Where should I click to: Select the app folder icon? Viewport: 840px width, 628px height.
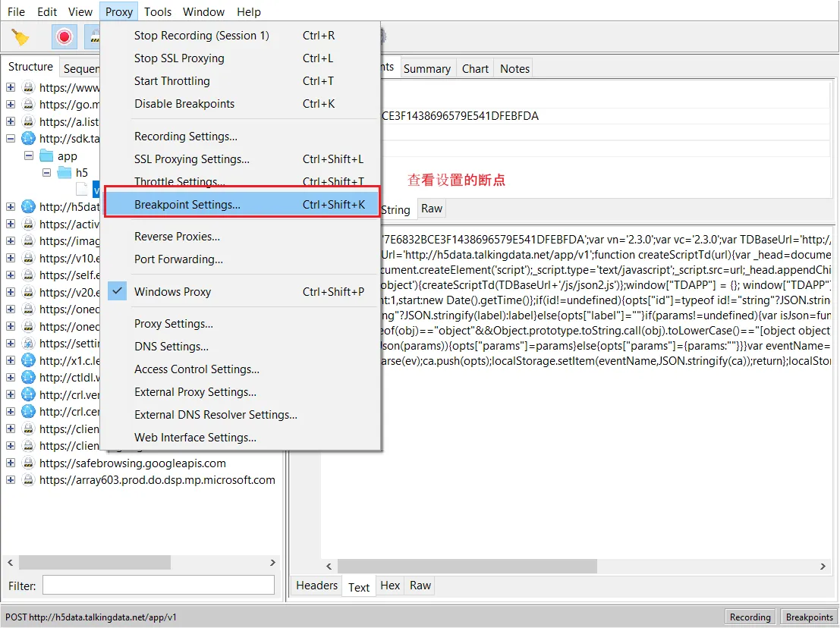(46, 155)
